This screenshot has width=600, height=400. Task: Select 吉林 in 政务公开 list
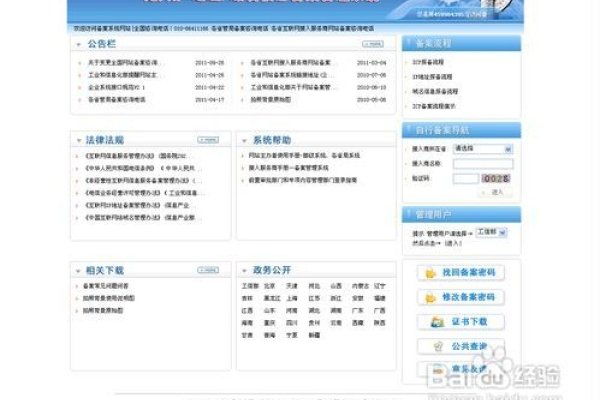247,298
